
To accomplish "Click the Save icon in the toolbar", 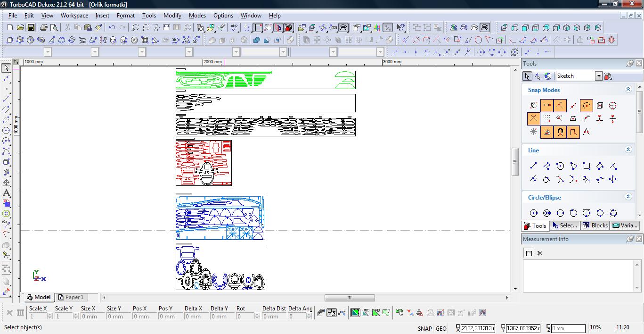I will [31, 28].
